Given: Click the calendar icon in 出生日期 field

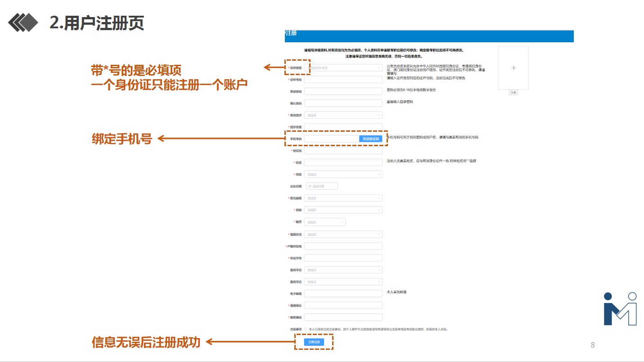Looking at the screenshot, I should [x=310, y=186].
